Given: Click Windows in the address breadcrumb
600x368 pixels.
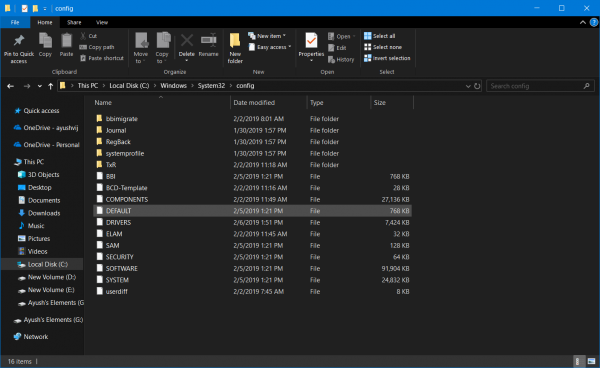Looking at the screenshot, I should (173, 86).
